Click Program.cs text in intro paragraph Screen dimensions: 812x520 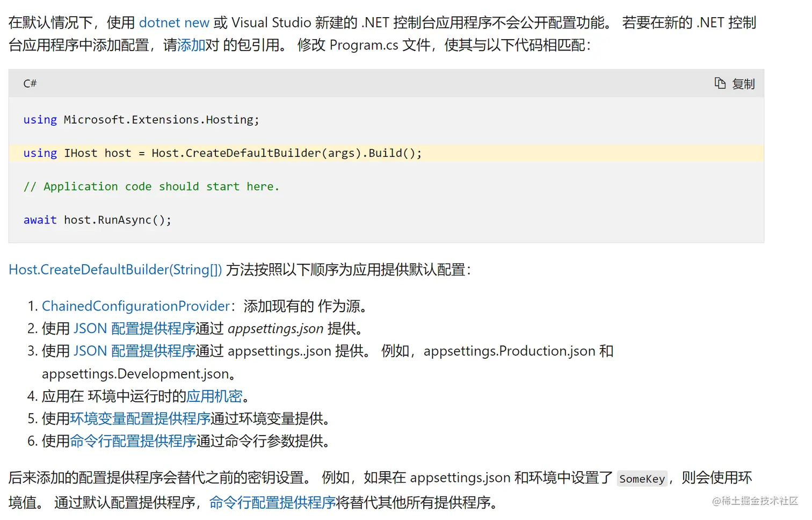[364, 45]
